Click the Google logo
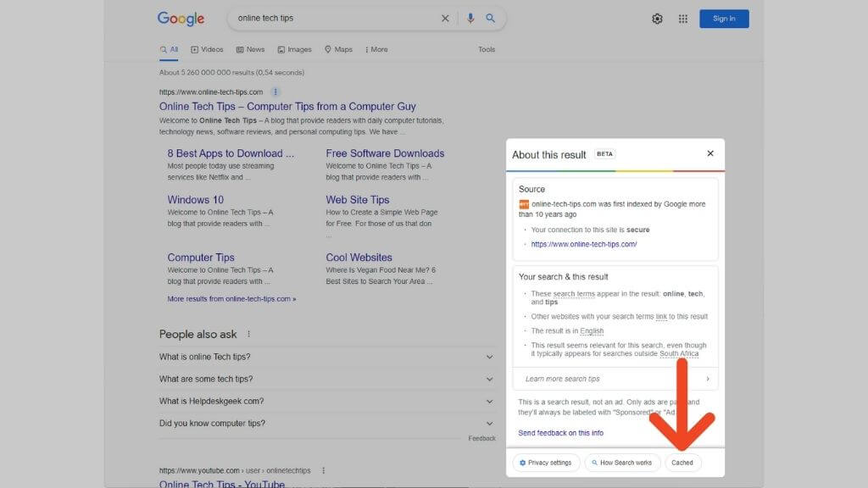This screenshot has height=488, width=868. pyautogui.click(x=181, y=19)
